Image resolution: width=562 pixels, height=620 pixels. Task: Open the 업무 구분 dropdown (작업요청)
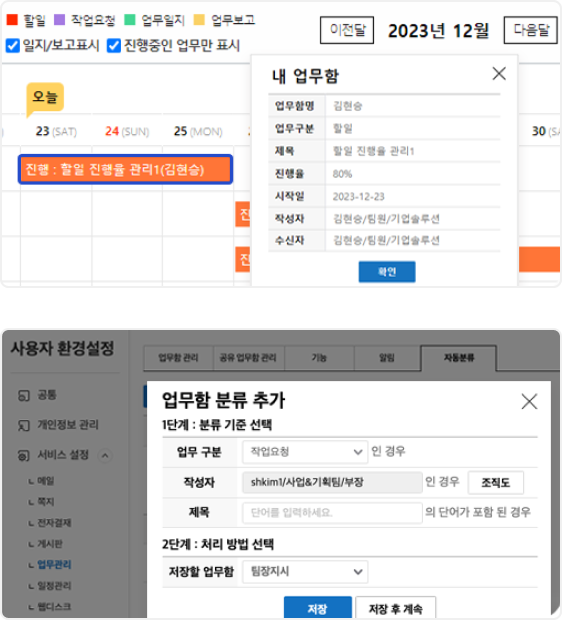[x=305, y=452]
